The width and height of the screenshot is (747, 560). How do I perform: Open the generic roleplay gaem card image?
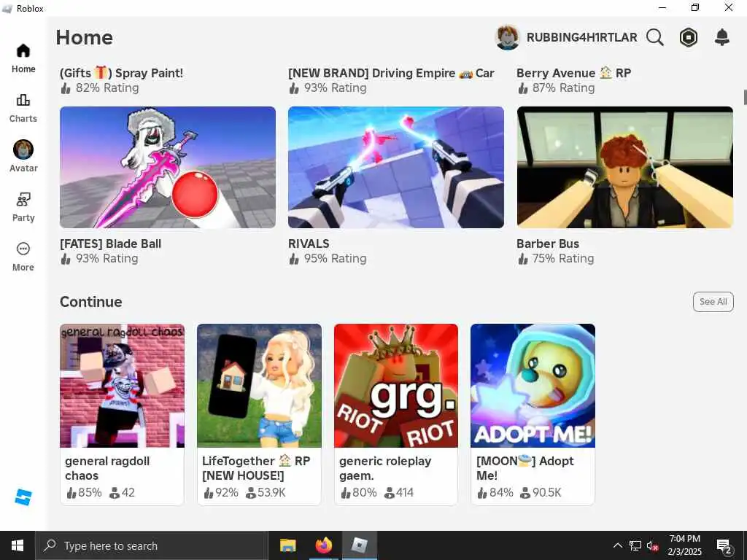pyautogui.click(x=396, y=386)
